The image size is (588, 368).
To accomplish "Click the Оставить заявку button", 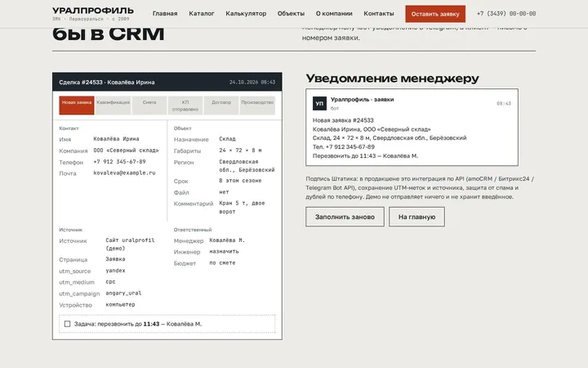I will coord(435,14).
